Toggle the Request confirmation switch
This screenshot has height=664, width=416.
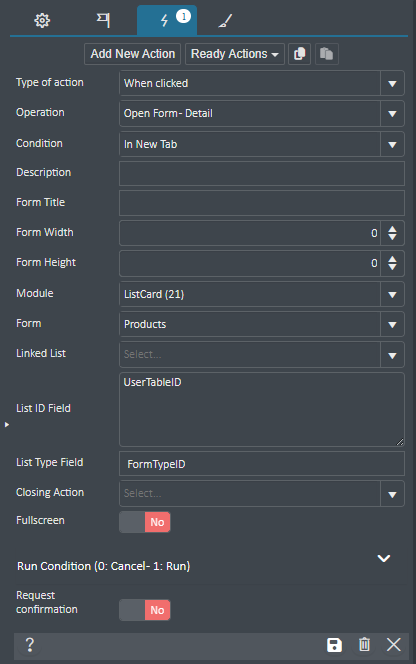[x=144, y=610]
